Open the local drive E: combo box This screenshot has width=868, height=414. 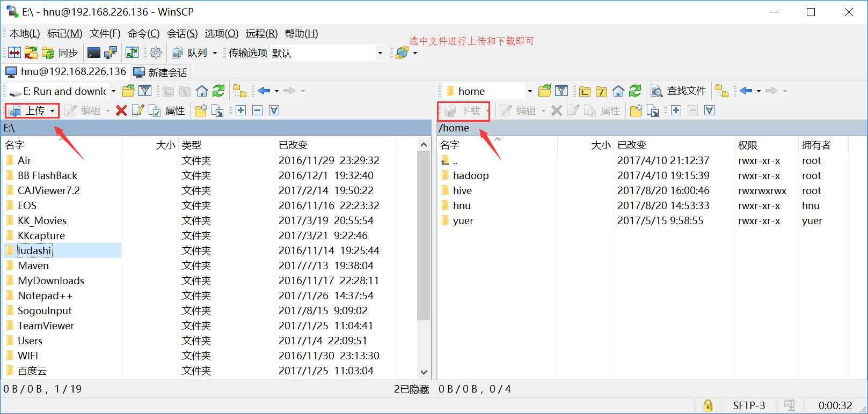point(62,91)
